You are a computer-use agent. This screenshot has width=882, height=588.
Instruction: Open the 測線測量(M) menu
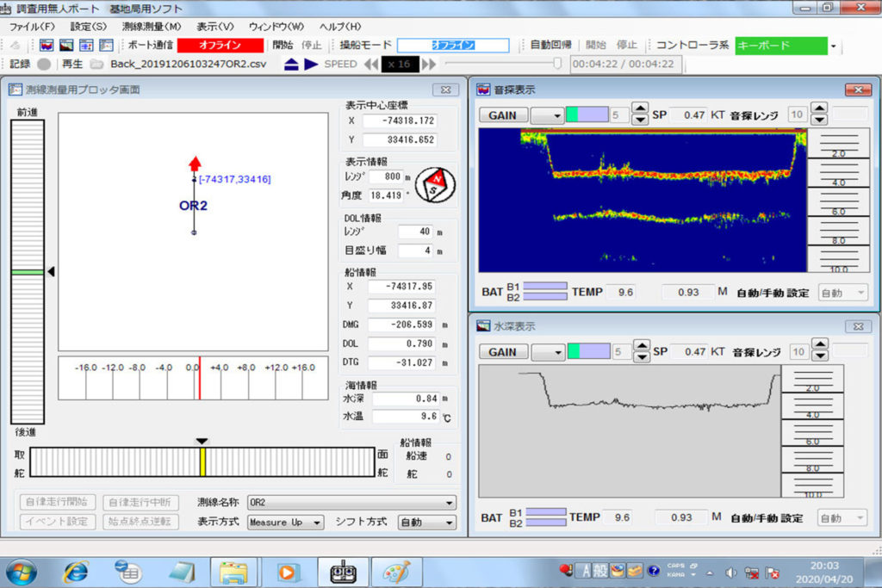click(152, 26)
